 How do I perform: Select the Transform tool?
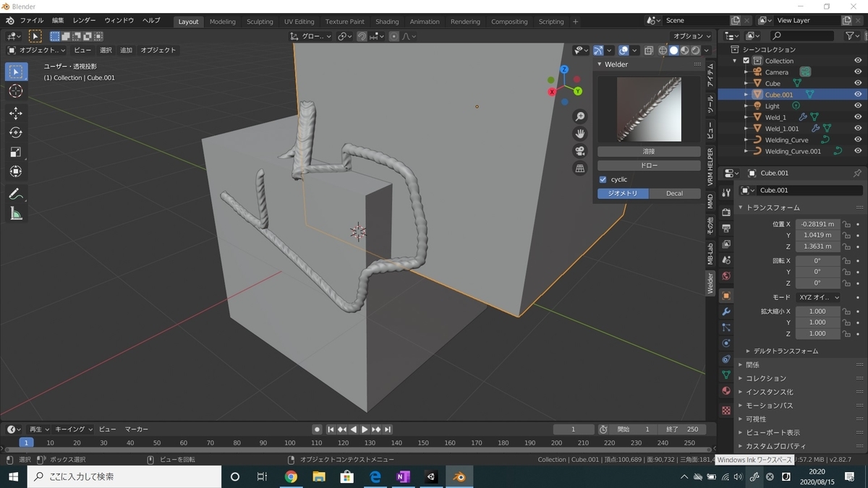click(16, 171)
